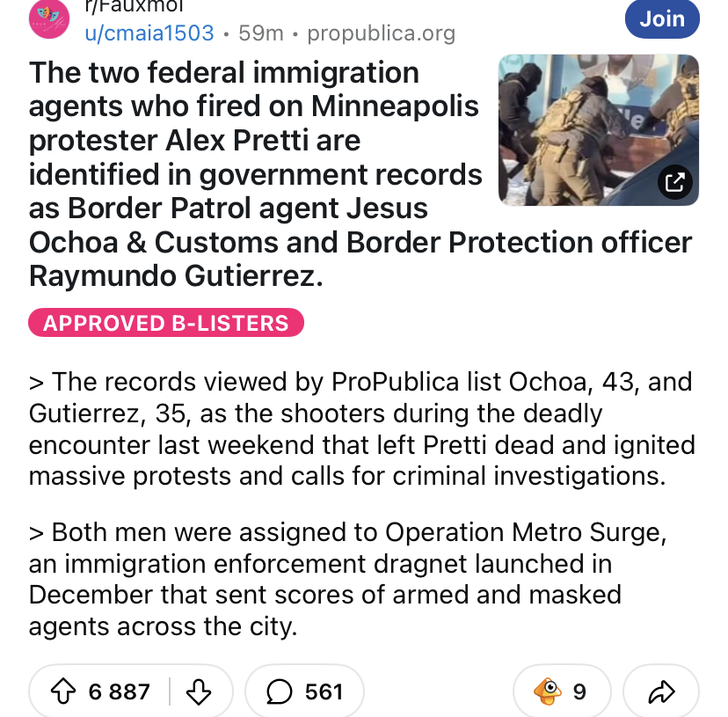The width and height of the screenshot is (728, 717).
Task: Tap the 9 awards count
Action: click(x=579, y=692)
